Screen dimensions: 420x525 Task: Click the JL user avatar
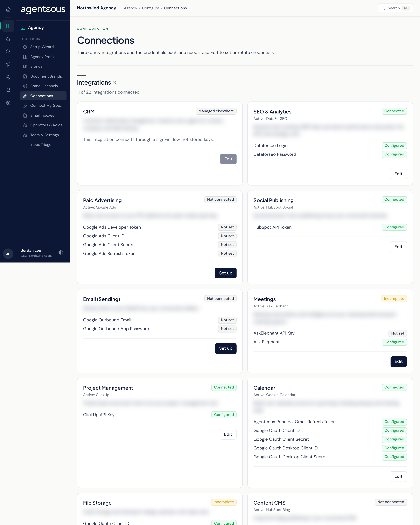pos(8,254)
